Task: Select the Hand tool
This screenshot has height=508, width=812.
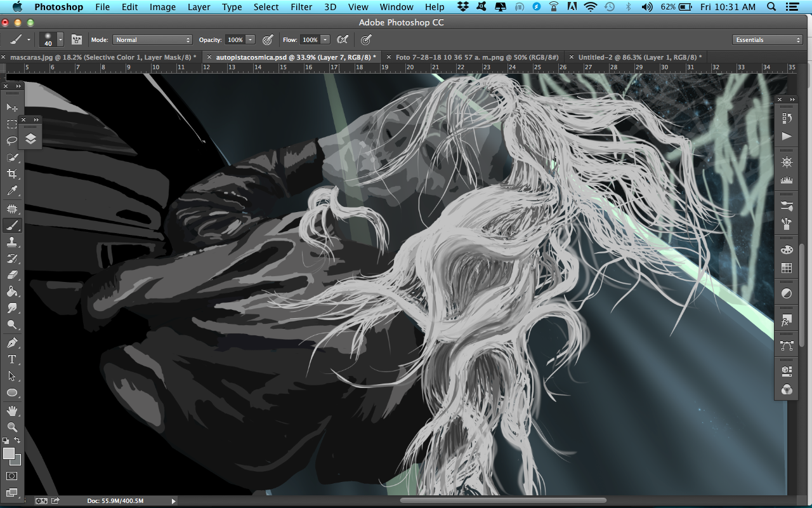Action: [x=12, y=411]
